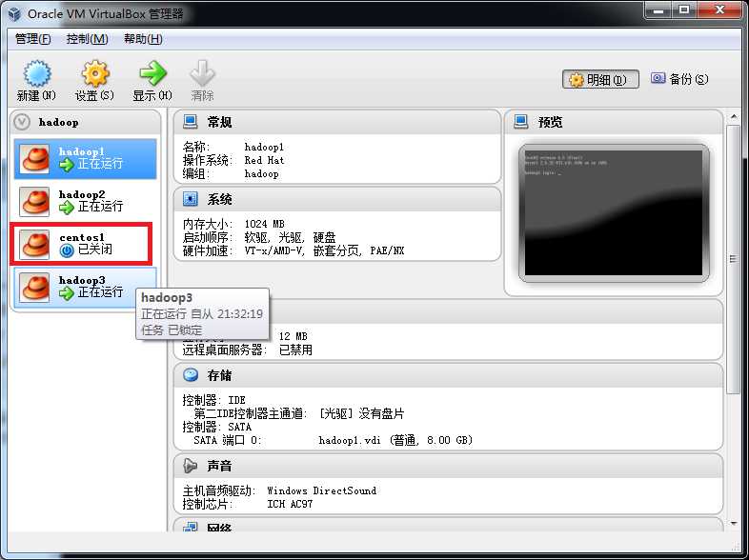Select the hadoop1 virtual machine

click(86, 159)
